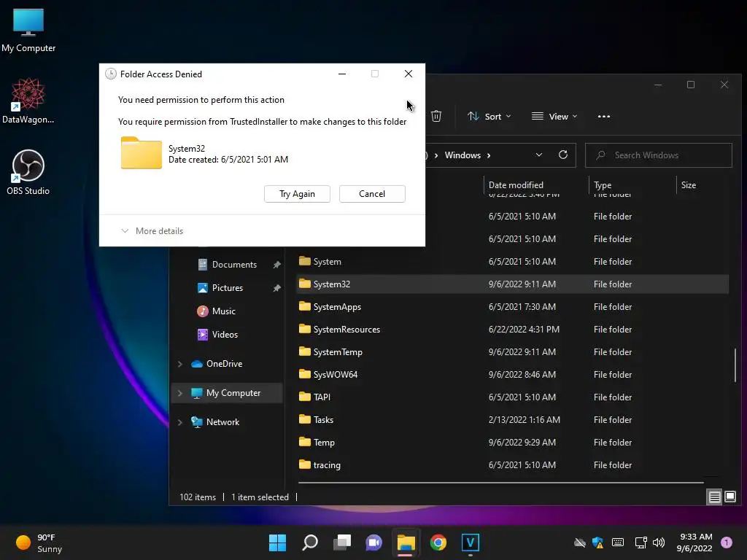Open the Chat app on taskbar
The image size is (747, 560).
point(374,542)
